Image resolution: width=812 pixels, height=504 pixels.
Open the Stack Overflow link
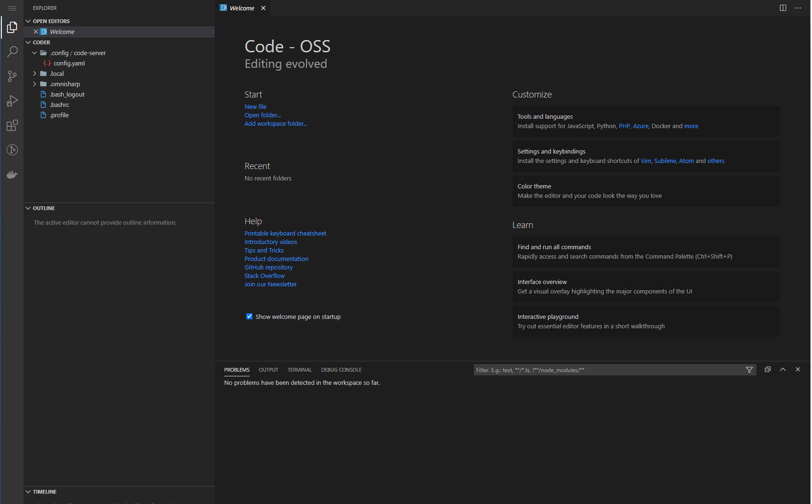[x=265, y=276]
